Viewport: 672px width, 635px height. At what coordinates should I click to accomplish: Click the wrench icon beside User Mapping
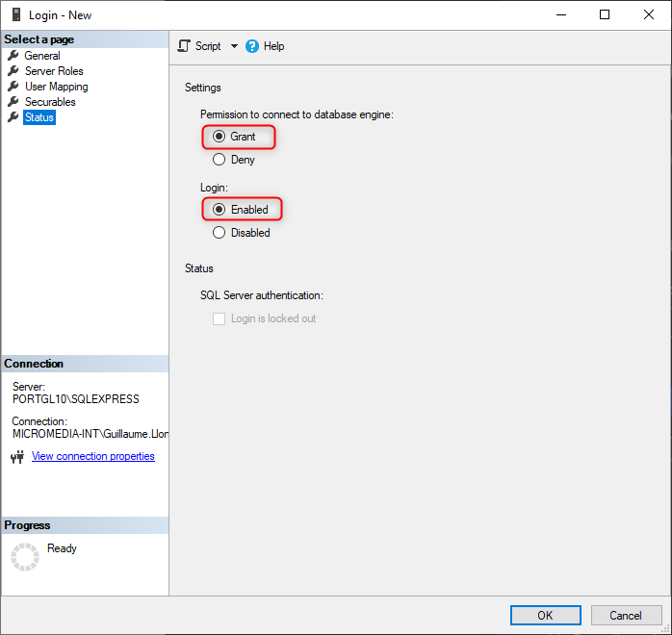[13, 87]
